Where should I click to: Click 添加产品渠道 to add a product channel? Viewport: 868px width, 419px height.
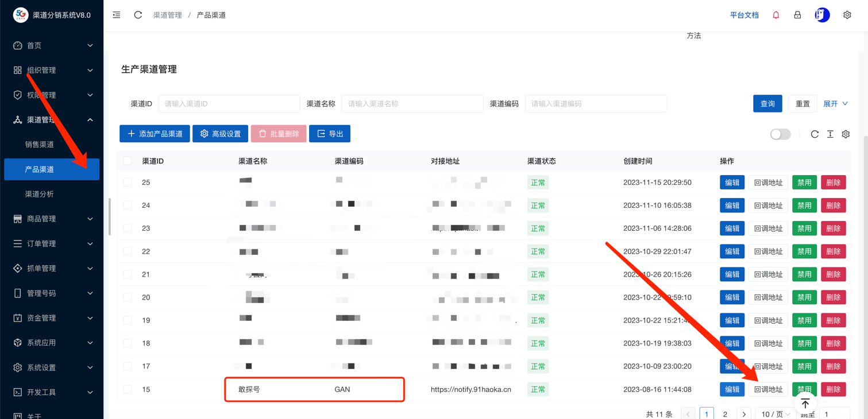click(x=154, y=133)
